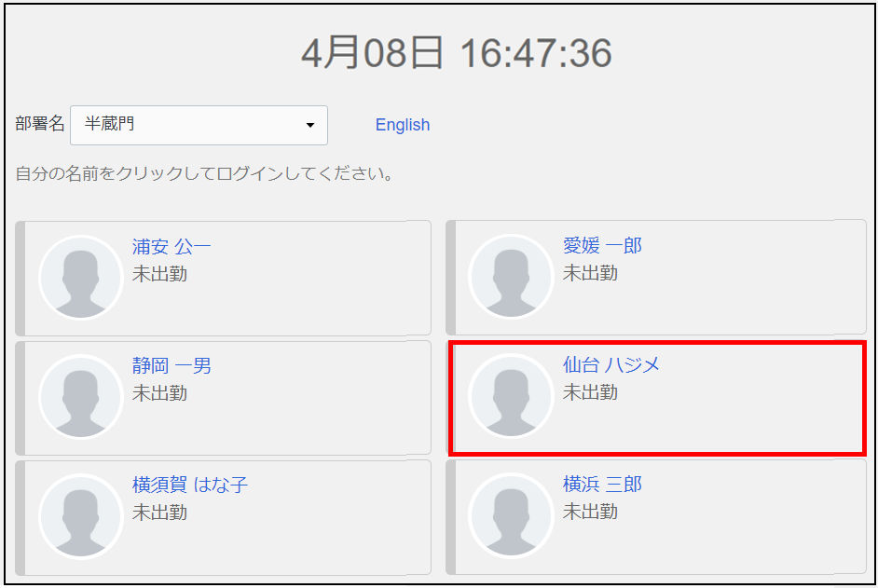Click 未出勤 status under 横須賀 はな子
This screenshot has height=588, width=878.
pyautogui.click(x=159, y=513)
